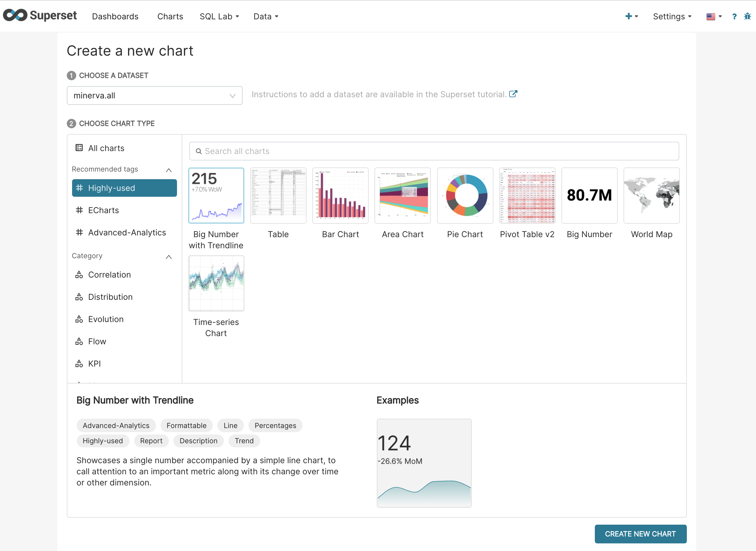Select the Pie Chart thumbnail
756x551 pixels.
pyautogui.click(x=465, y=196)
